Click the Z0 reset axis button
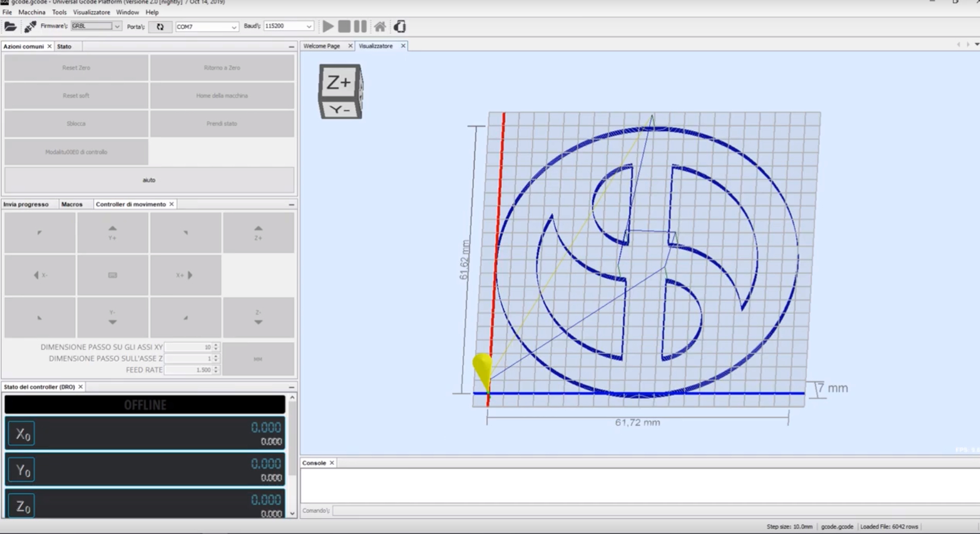Image resolution: width=980 pixels, height=534 pixels. 21,506
